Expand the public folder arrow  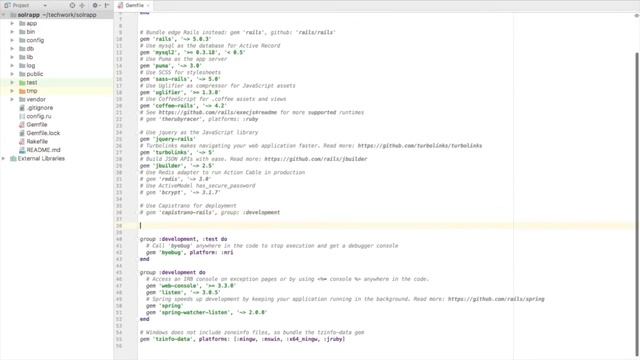pyautogui.click(x=12, y=74)
